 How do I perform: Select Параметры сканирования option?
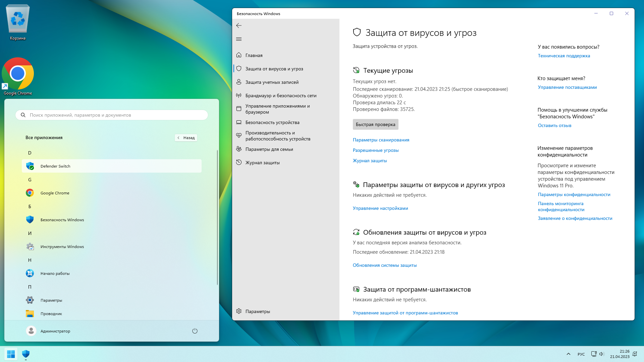point(381,140)
